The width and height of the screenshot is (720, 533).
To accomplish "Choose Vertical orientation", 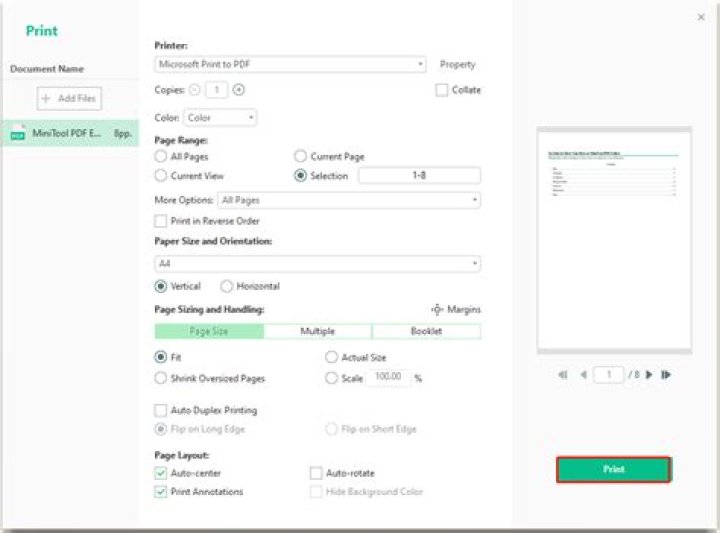I will coord(160,286).
